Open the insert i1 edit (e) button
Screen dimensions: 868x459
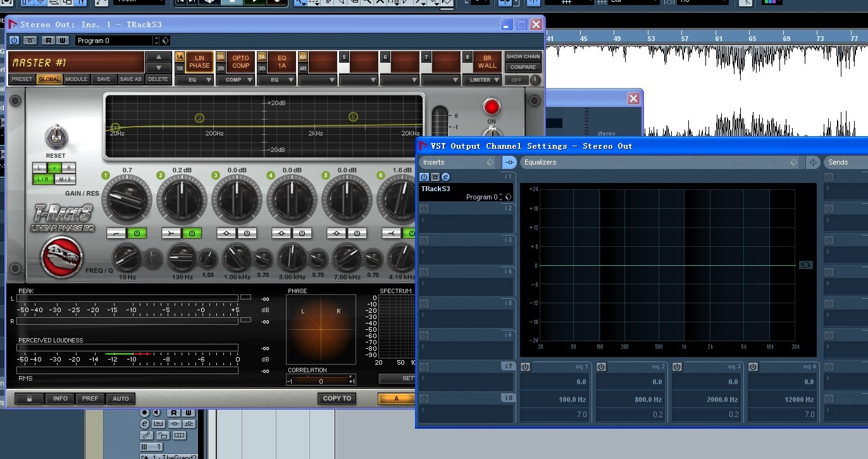click(x=445, y=177)
